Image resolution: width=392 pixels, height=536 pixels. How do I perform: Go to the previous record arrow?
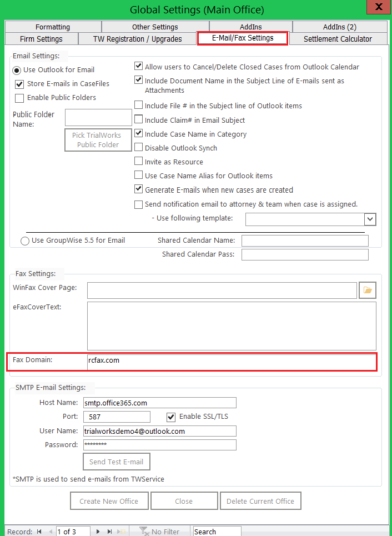(x=51, y=532)
